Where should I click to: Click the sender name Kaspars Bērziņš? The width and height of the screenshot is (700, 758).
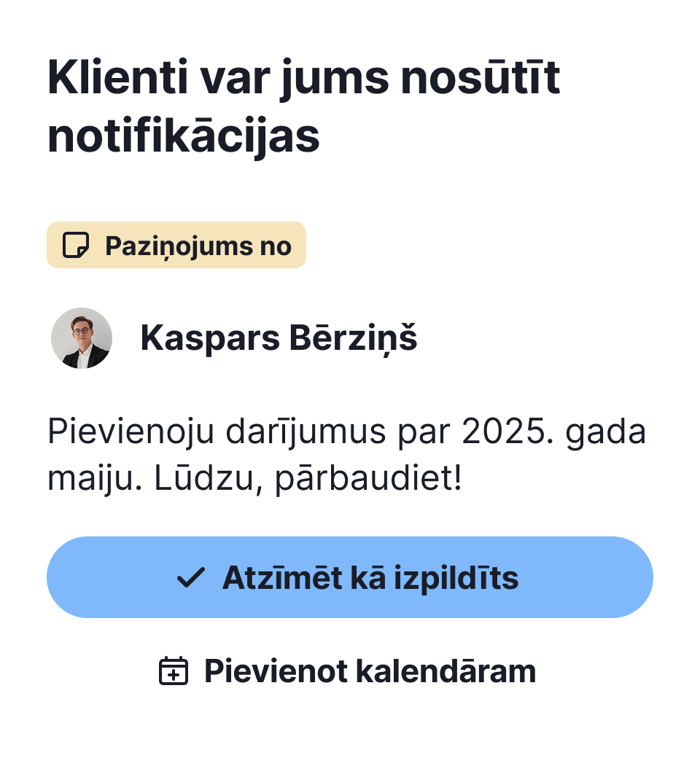click(279, 338)
